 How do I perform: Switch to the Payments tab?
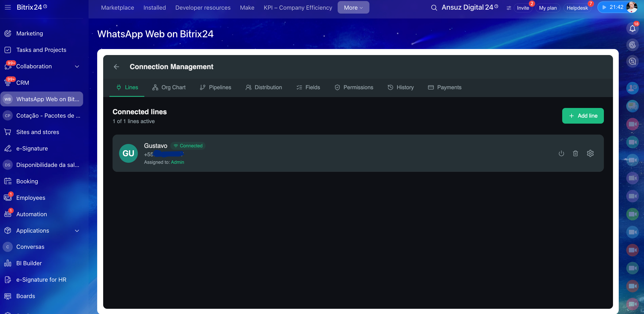445,87
